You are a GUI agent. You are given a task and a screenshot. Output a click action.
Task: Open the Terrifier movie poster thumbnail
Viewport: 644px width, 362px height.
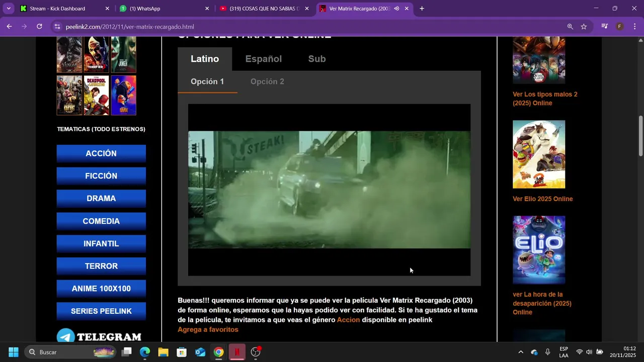(97, 54)
